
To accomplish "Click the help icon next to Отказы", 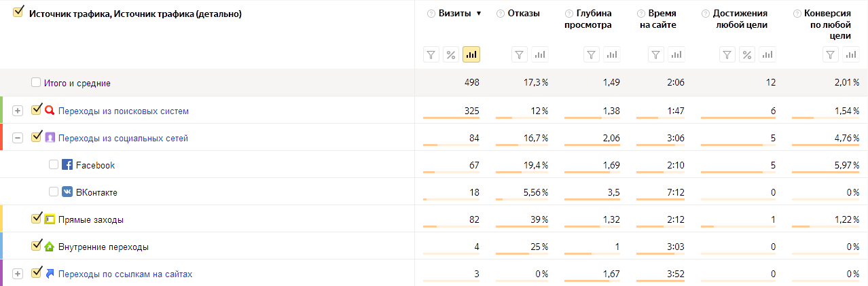I will [x=500, y=14].
